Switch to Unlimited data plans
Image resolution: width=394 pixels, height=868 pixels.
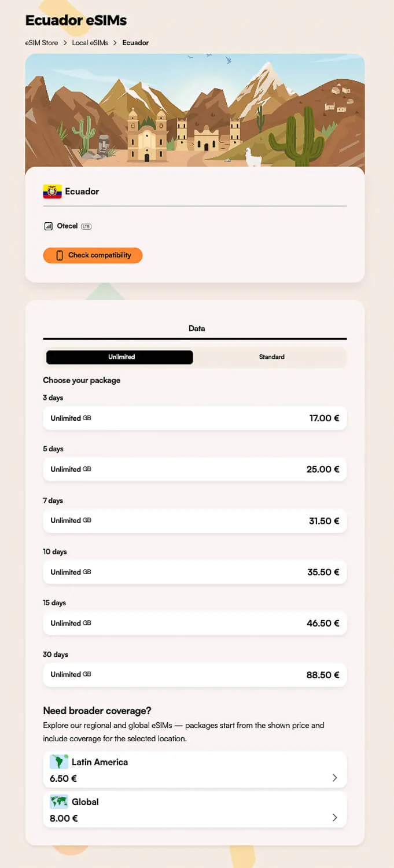120,357
